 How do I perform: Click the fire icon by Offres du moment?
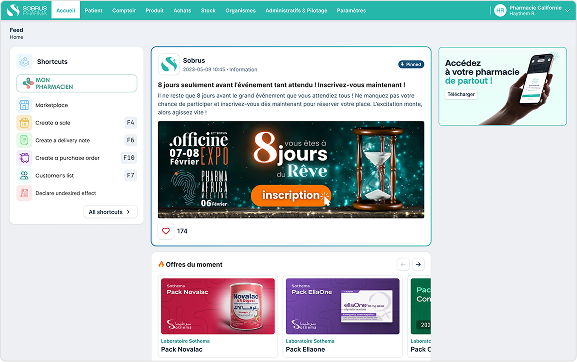pyautogui.click(x=161, y=264)
